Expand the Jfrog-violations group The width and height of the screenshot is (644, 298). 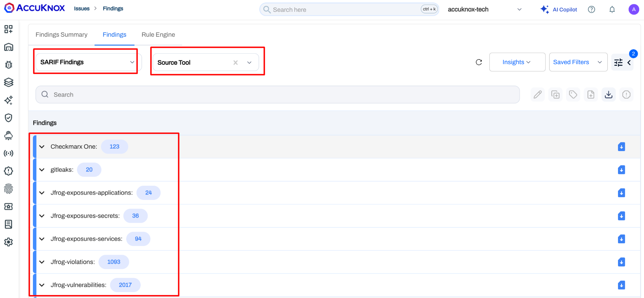[x=42, y=262]
